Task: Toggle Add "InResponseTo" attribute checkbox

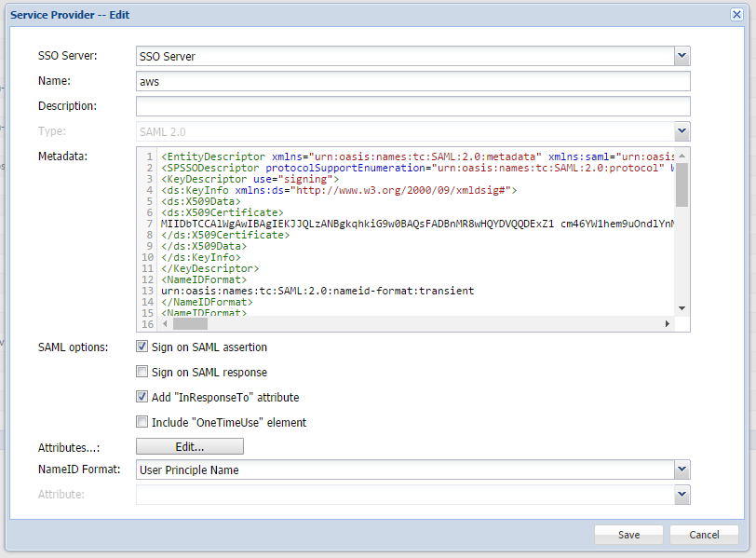Action: click(142, 398)
